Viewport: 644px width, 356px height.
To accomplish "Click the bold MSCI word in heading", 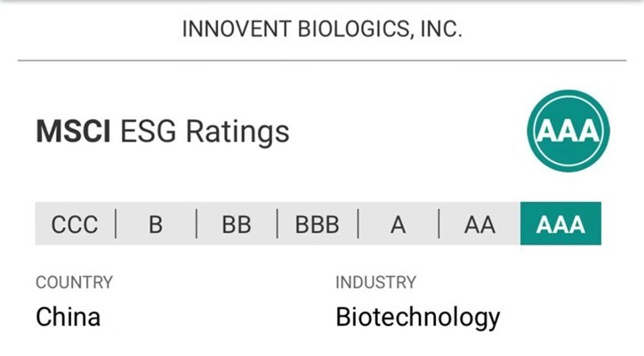I will click(73, 132).
